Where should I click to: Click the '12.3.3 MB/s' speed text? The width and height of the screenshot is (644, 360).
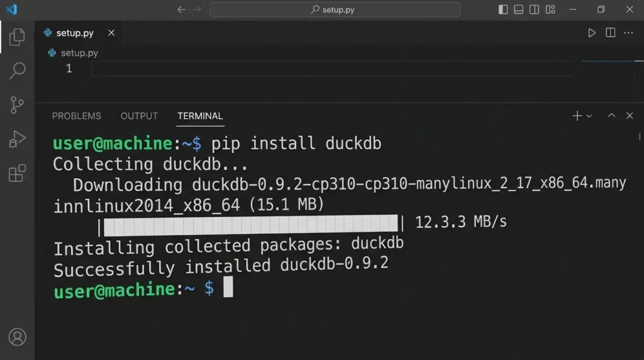pos(461,222)
